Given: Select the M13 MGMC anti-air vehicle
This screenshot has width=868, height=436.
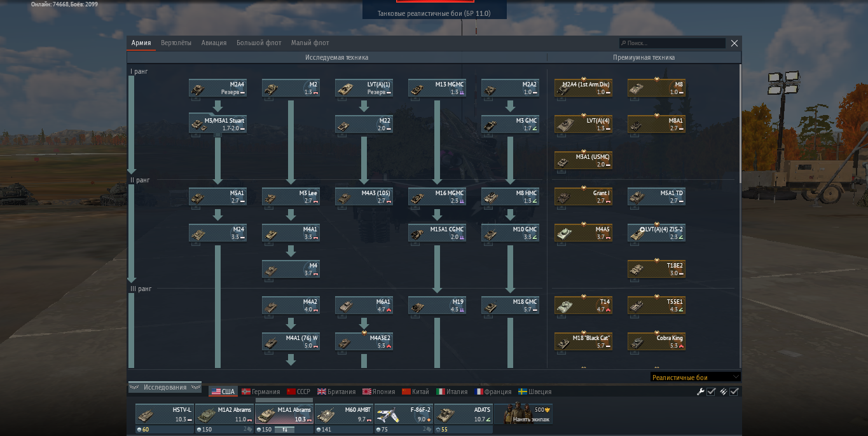Looking at the screenshot, I should [437, 88].
